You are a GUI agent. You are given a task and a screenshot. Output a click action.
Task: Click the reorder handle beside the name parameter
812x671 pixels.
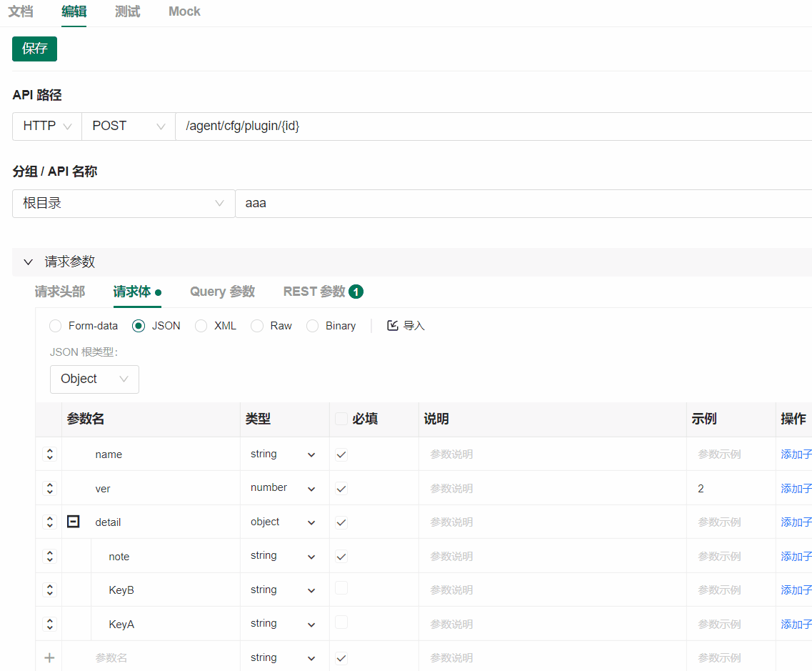point(49,454)
